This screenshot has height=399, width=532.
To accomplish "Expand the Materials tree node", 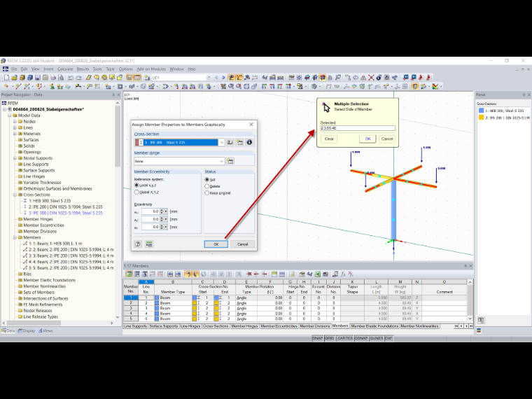I will (15, 134).
